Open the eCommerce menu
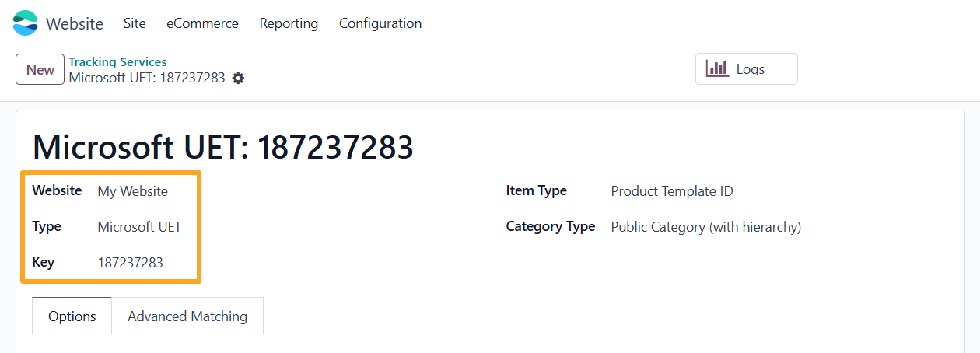The height and width of the screenshot is (353, 980). [202, 23]
